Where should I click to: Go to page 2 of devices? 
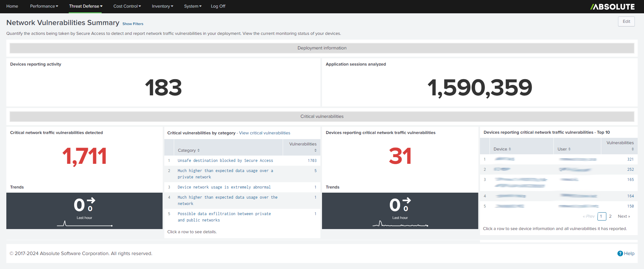tap(610, 216)
